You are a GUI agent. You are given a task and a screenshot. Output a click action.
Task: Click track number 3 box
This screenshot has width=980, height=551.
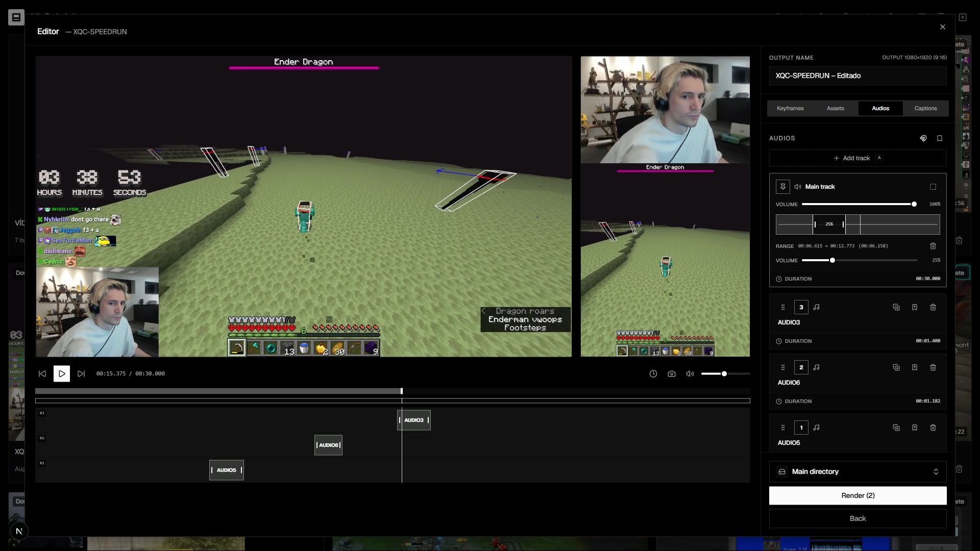(801, 307)
